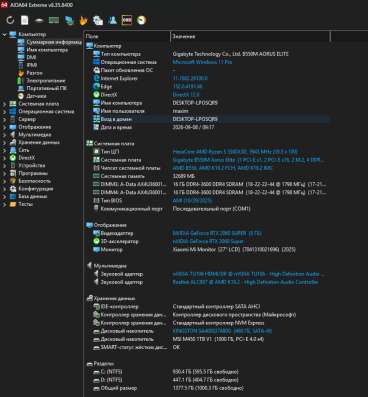Collapse the Компьютер node in the tree
Screen dimensions: 368x397
tap(4, 34)
